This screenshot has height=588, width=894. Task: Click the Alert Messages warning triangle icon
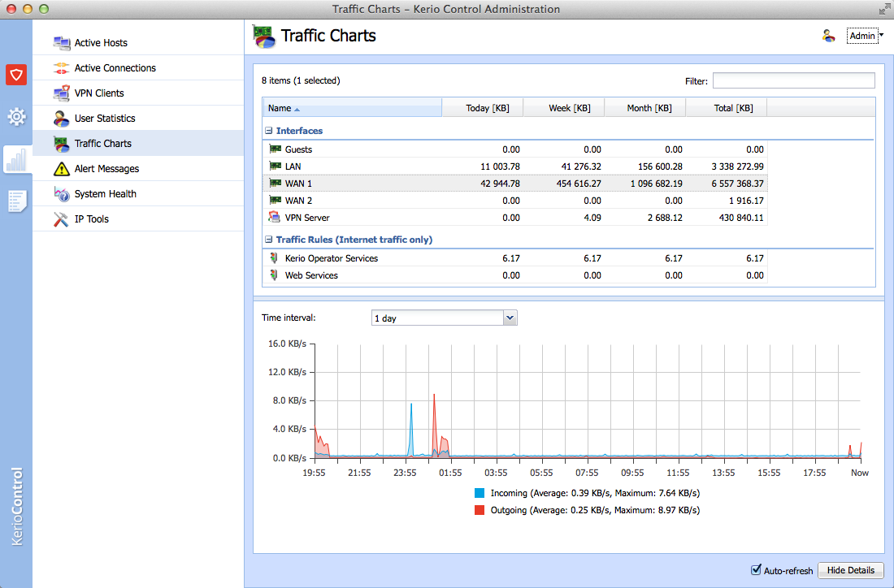61,169
